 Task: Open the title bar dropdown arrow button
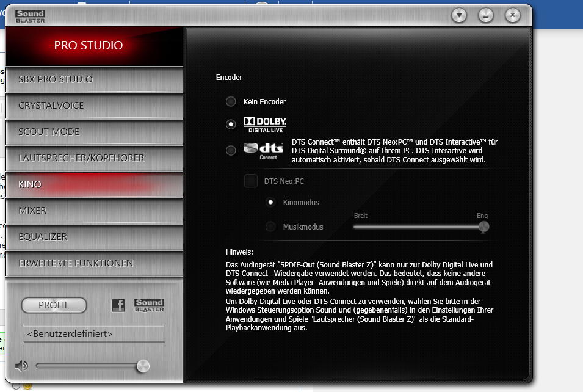tap(459, 15)
